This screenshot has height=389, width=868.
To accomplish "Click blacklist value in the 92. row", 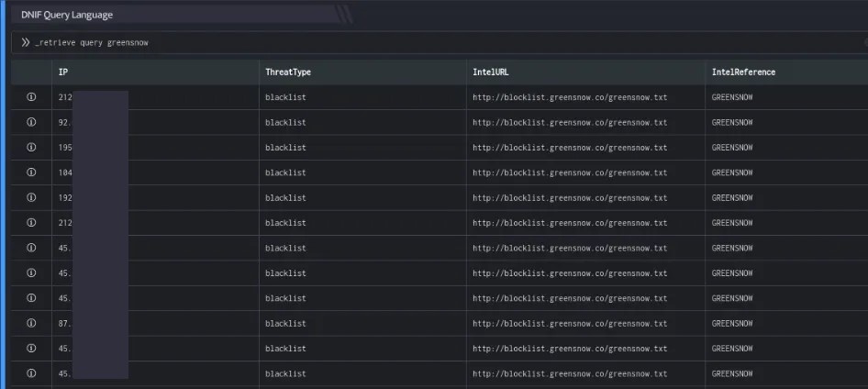I will (x=285, y=122).
